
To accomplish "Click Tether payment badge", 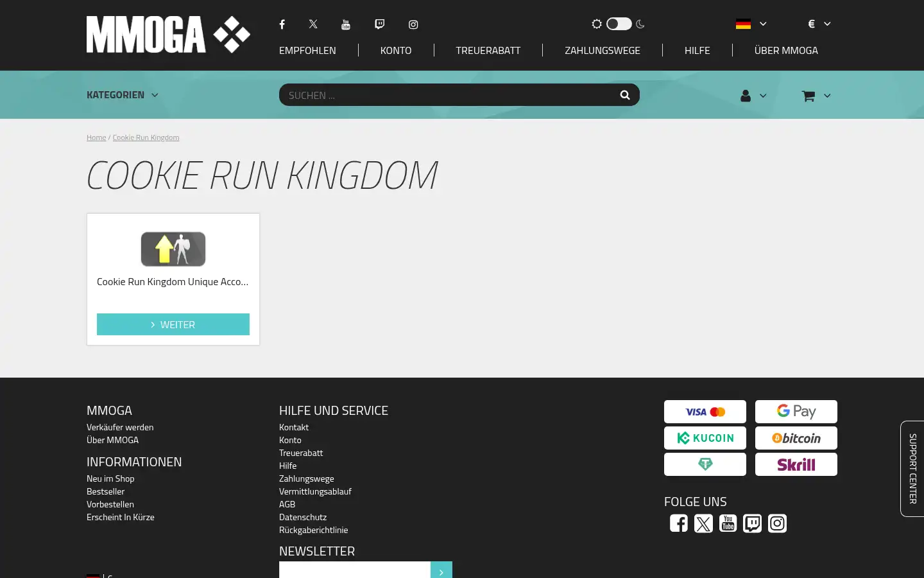I will [705, 464].
